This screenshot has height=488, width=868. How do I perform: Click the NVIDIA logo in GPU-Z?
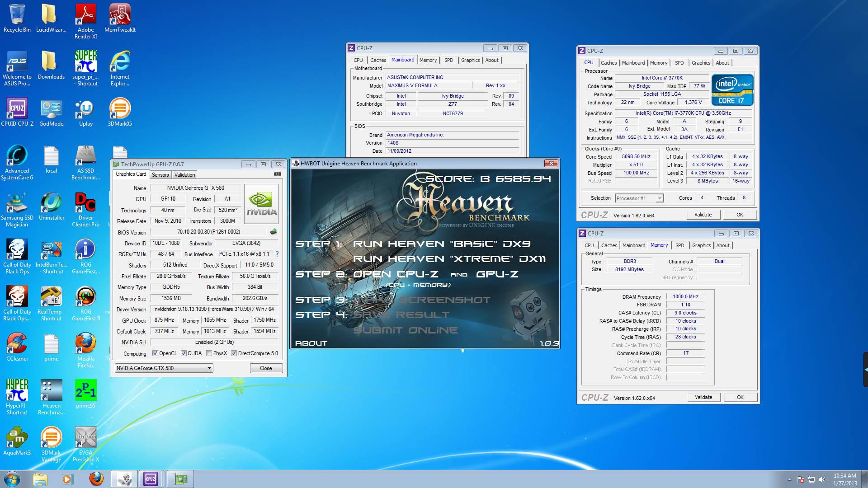[261, 204]
